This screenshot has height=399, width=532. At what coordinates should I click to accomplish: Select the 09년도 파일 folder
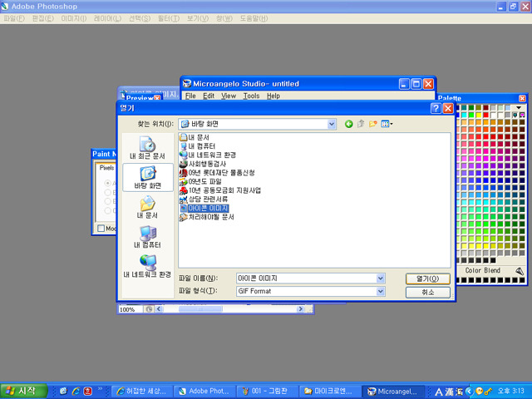tap(200, 181)
